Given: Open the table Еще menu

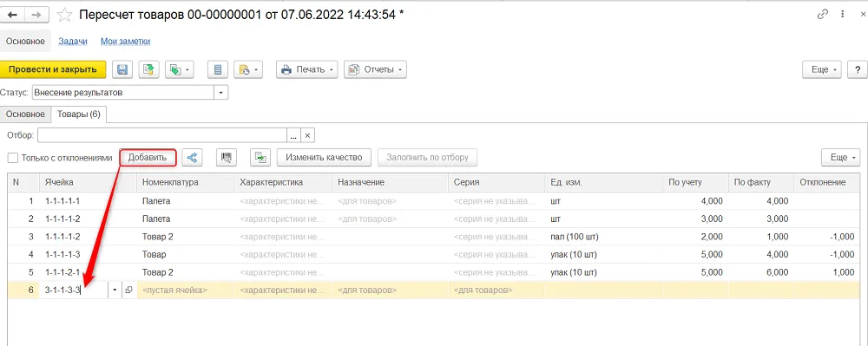Looking at the screenshot, I should pos(841,158).
